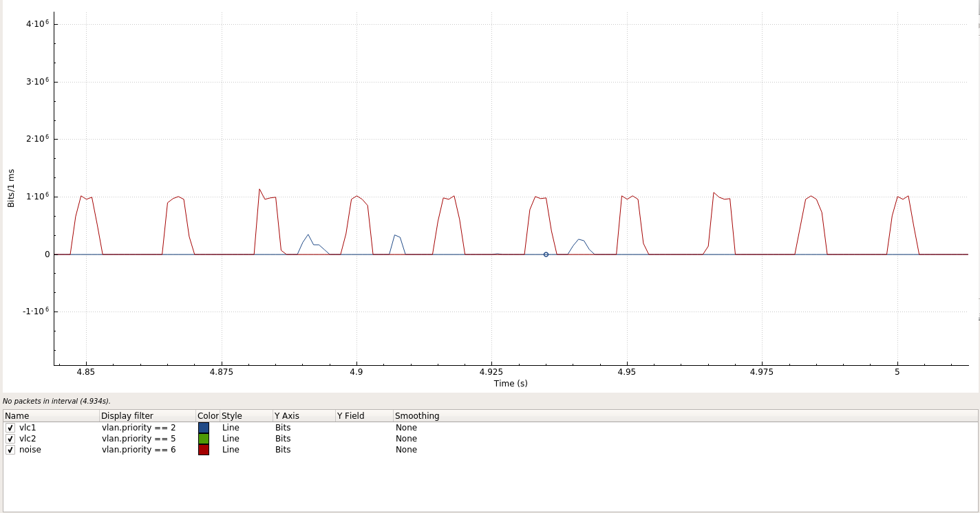Open red color swatch for noise
Screen dimensions: 980x513
[x=204, y=450]
